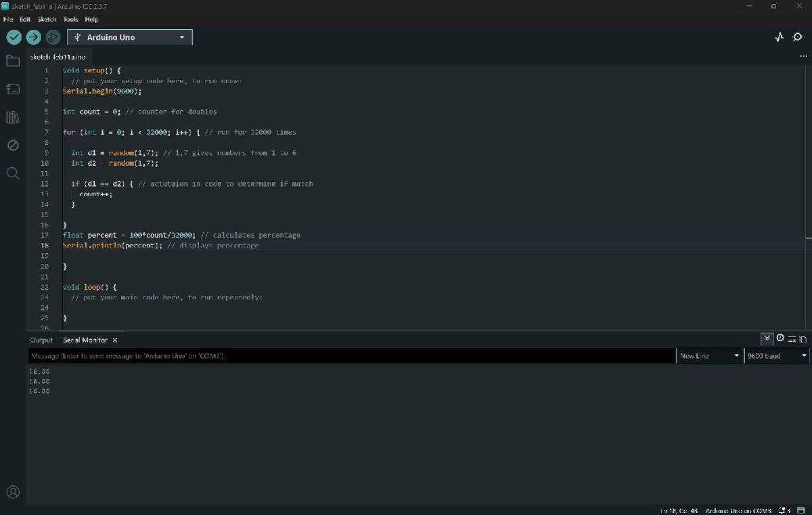Switch to the Output tab
The image size is (812, 515).
pyautogui.click(x=41, y=340)
